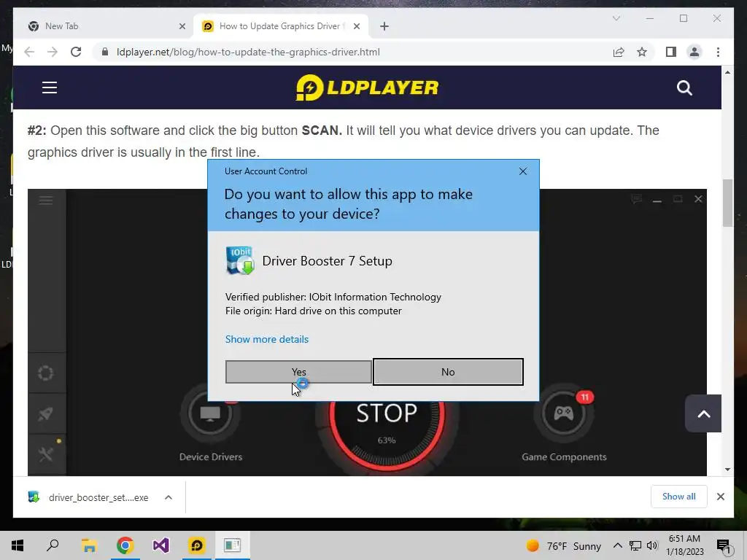Click the Driver Booster 7 Setup icon
This screenshot has height=560, width=747.
tap(239, 260)
